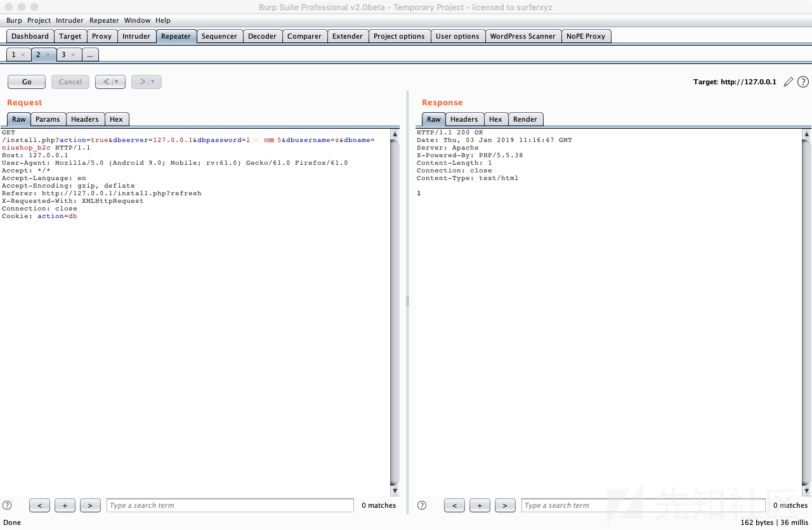Go to previous response search match
The height and width of the screenshot is (530, 812).
coord(454,505)
